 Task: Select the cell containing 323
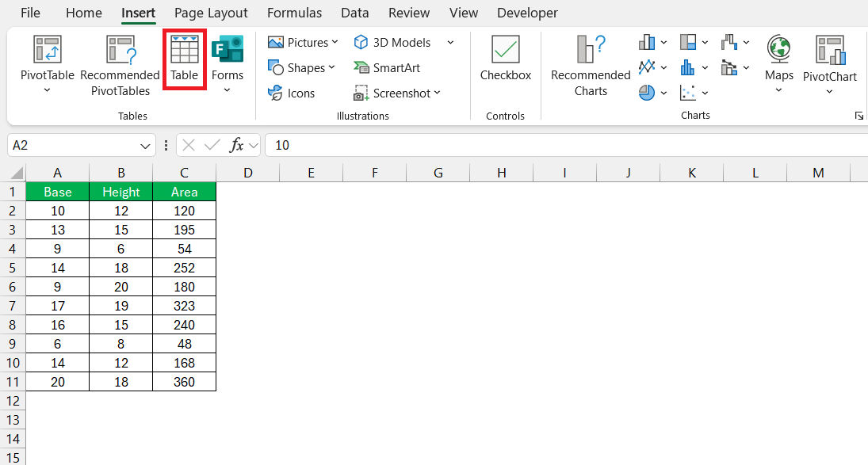click(185, 306)
